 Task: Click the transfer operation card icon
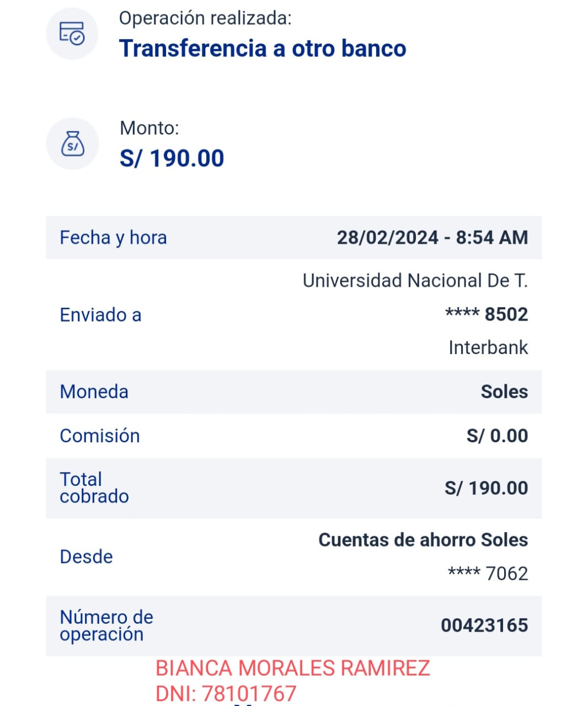[x=72, y=34]
